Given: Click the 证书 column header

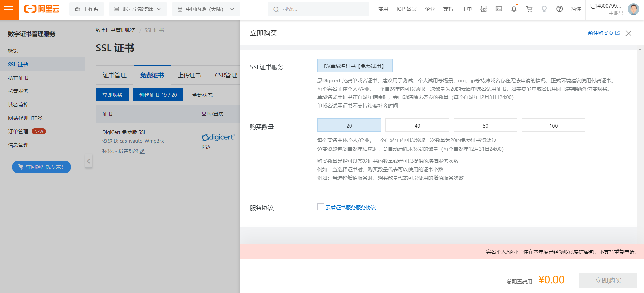Looking at the screenshot, I should click(x=107, y=114).
